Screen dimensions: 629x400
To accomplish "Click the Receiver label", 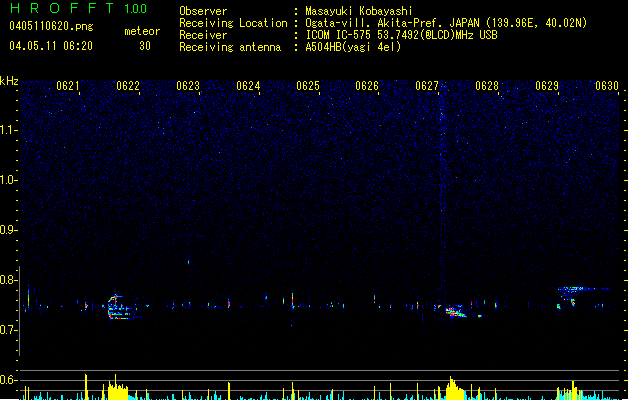I will (x=203, y=35).
